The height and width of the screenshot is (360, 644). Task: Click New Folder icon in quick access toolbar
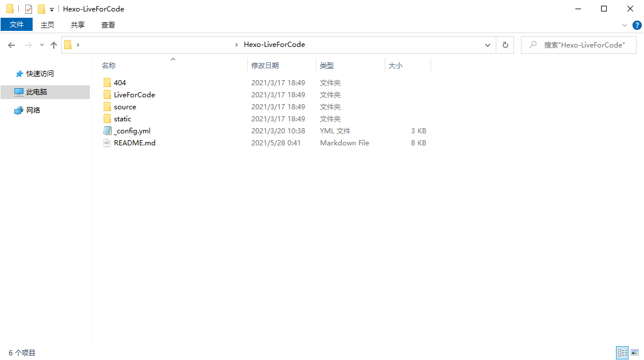click(x=41, y=9)
